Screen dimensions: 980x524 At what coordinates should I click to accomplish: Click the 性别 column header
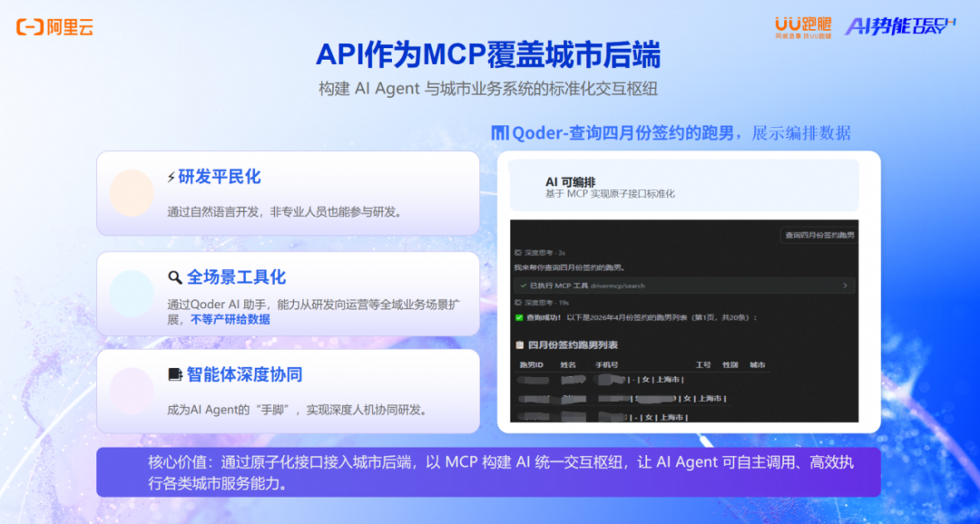[730, 364]
